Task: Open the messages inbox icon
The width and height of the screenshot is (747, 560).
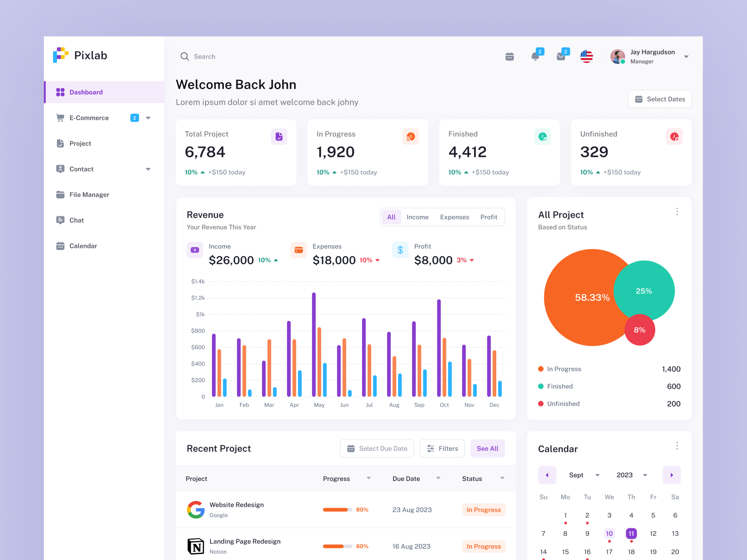Action: 561,56
